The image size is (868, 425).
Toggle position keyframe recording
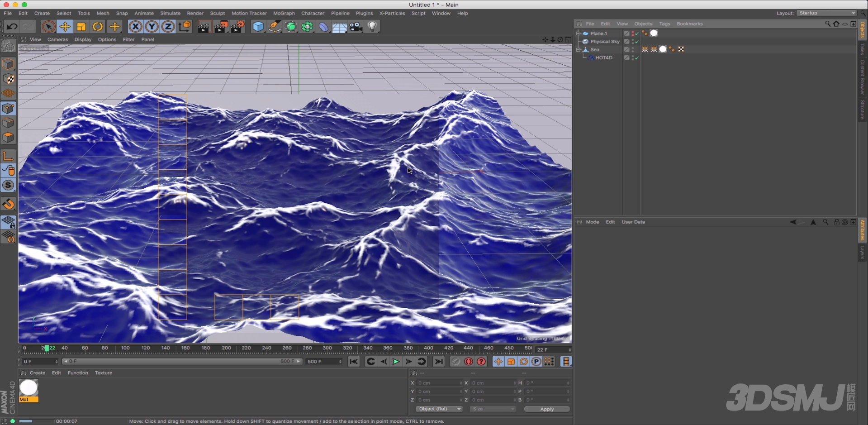498,361
